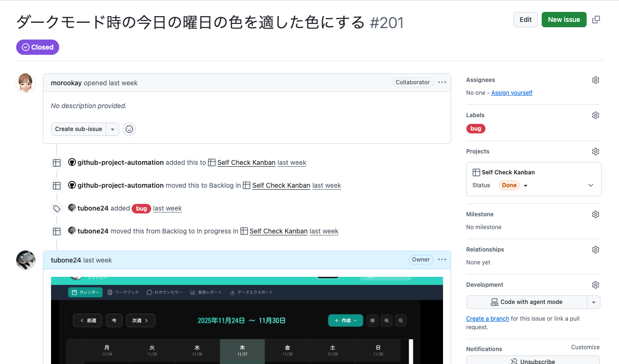The image size is (619, 364).
Task: Click the settings gear beside the 作成 button
Action: [x=372, y=320]
